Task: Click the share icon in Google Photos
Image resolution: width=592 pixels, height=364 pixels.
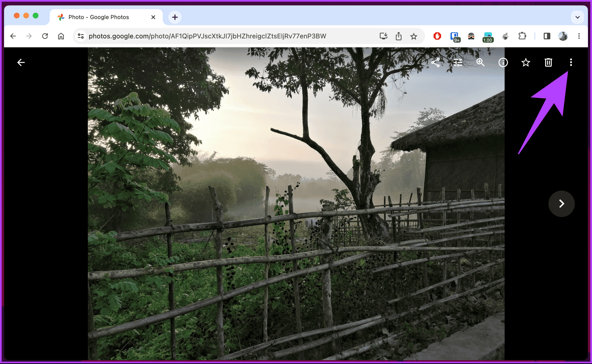Action: click(436, 62)
